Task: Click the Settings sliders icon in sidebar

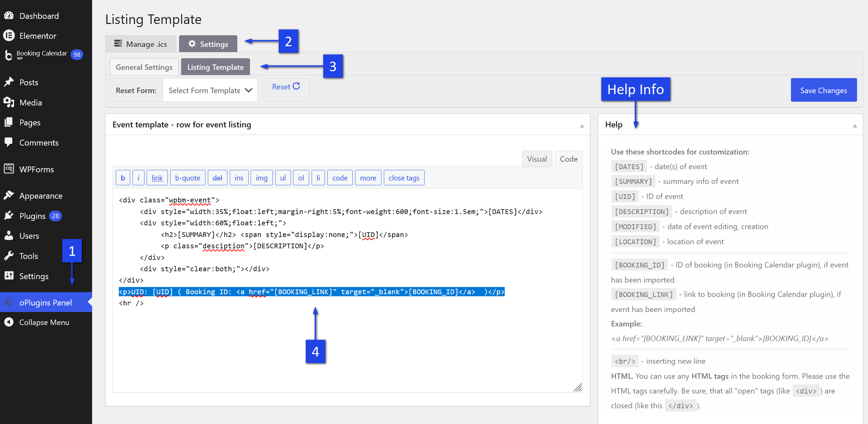Action: (9, 276)
